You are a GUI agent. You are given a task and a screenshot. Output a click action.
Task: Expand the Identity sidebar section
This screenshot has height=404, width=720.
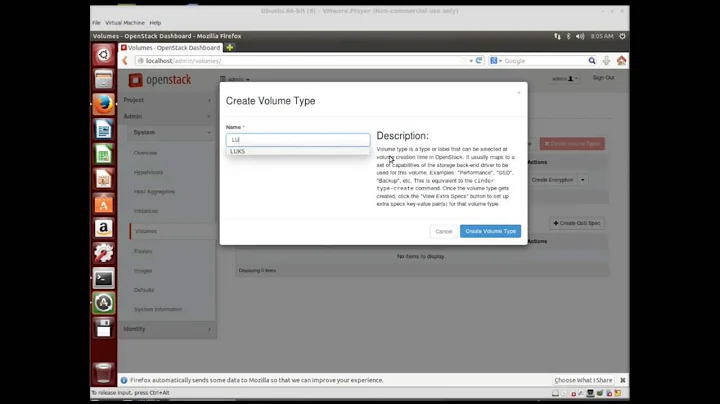(x=167, y=329)
